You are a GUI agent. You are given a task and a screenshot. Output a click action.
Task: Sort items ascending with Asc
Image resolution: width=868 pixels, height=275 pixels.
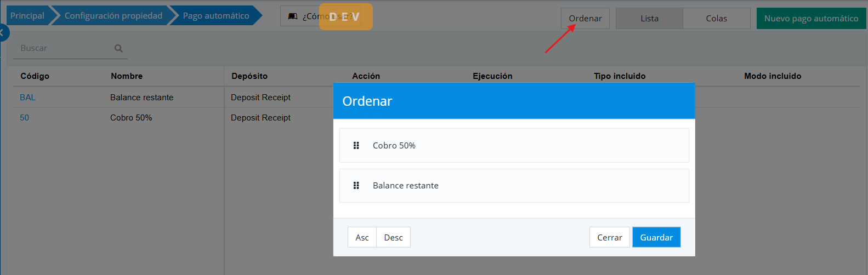362,238
